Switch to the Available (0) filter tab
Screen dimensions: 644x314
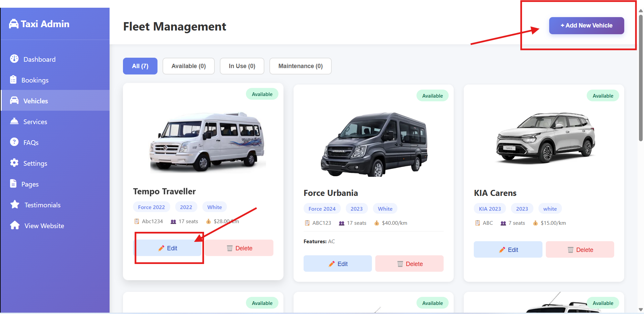point(188,66)
